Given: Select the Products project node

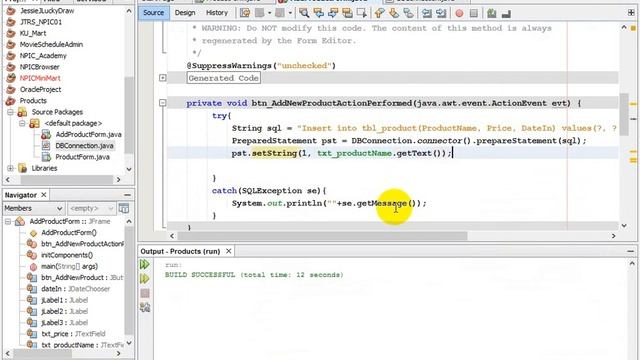Looking at the screenshot, I should [33, 100].
